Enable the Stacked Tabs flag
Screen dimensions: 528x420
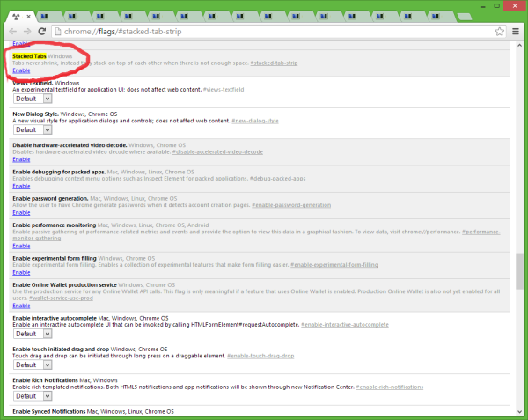click(21, 70)
